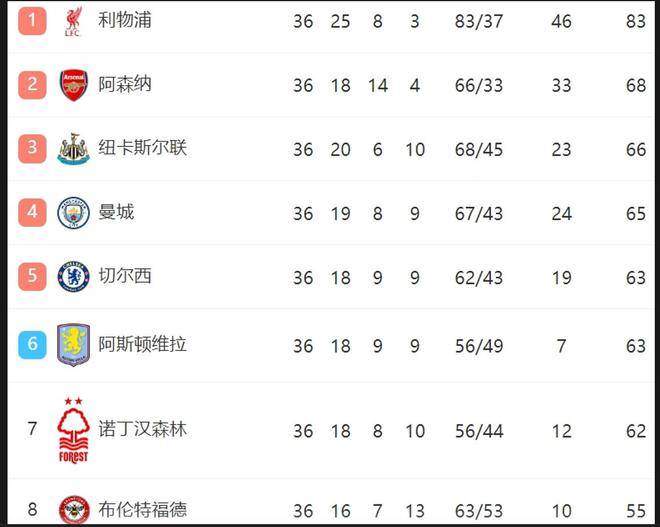Click the Brentford club crest

click(x=73, y=510)
